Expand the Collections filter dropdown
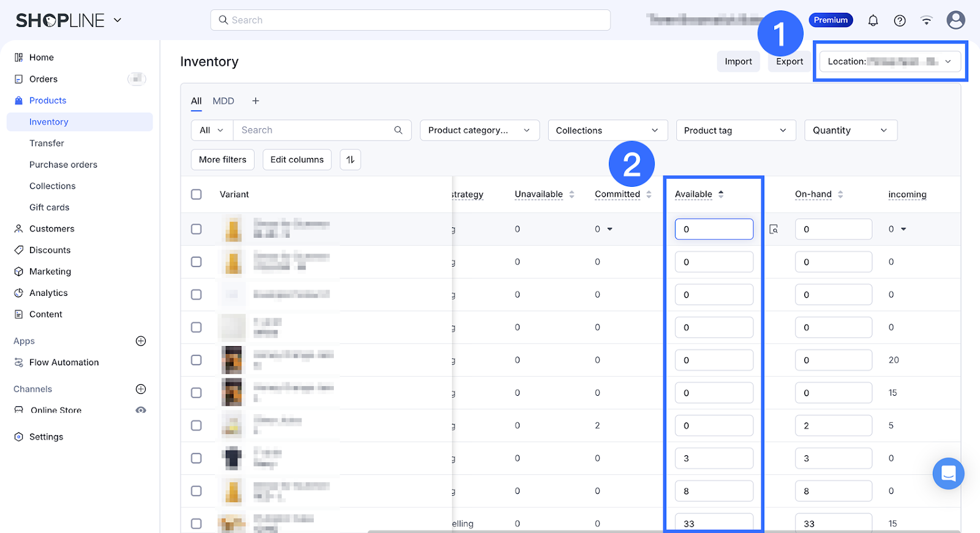The image size is (980, 533). [607, 130]
